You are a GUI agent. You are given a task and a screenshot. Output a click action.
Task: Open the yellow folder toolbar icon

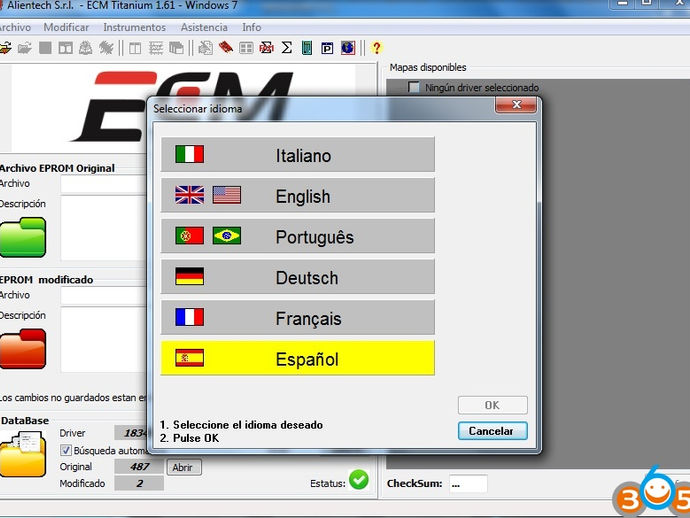(x=5, y=48)
